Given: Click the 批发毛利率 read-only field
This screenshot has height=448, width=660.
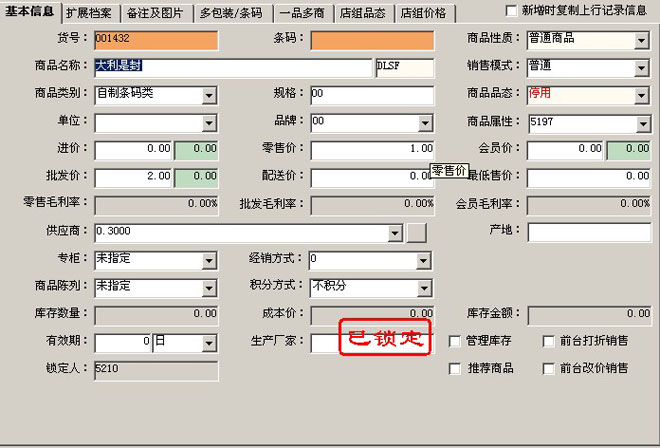Looking at the screenshot, I should [372, 205].
